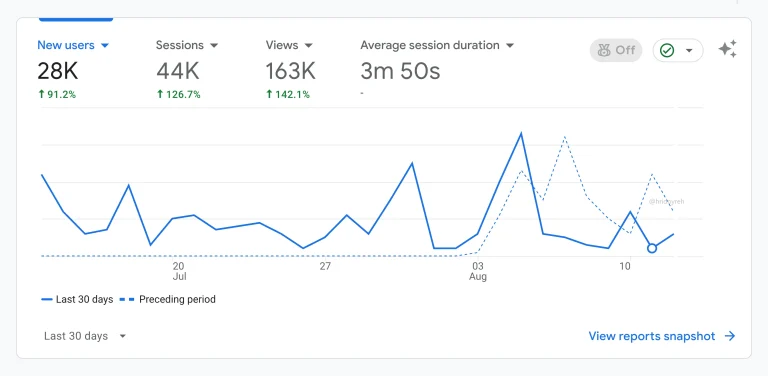Click the Last 30 days legend entry
Screen dimensions: 768x376
click(x=77, y=299)
